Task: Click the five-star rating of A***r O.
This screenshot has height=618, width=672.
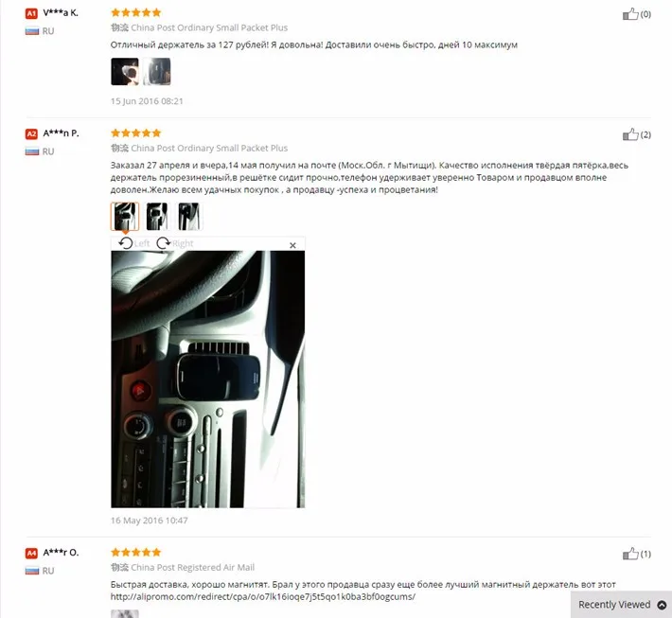Action: [x=136, y=552]
